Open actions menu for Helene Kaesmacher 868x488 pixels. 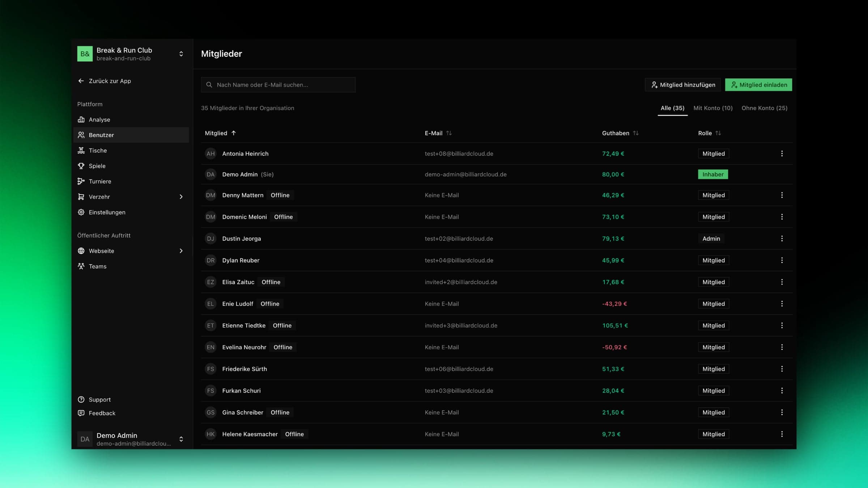click(782, 434)
